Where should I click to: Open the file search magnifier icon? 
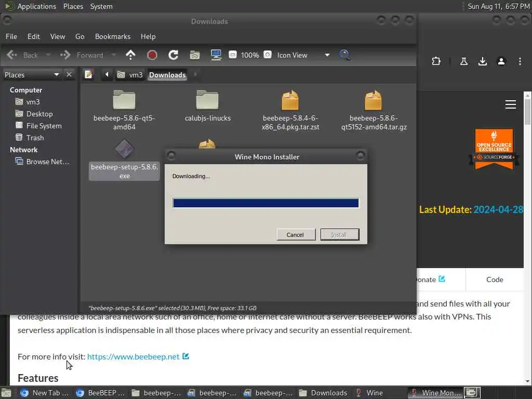[345, 55]
